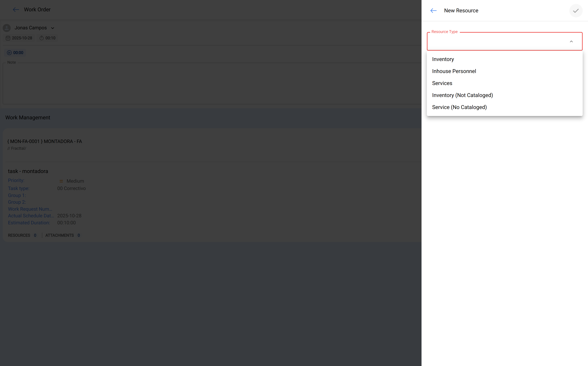Viewport: 588px width, 366px height.
Task: Select Inventory from the list
Action: click(x=443, y=59)
